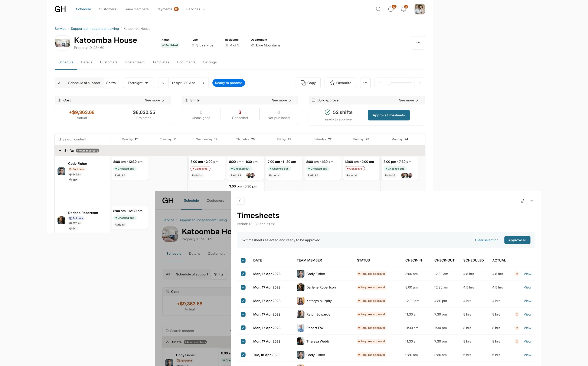This screenshot has height=366, width=588.
Task: Click the search magnifier icon in header
Action: pyautogui.click(x=378, y=9)
